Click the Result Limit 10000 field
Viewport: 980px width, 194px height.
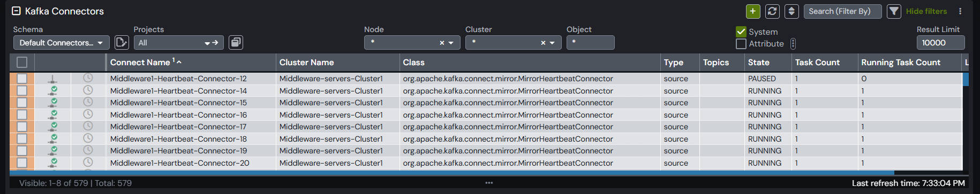pos(940,43)
